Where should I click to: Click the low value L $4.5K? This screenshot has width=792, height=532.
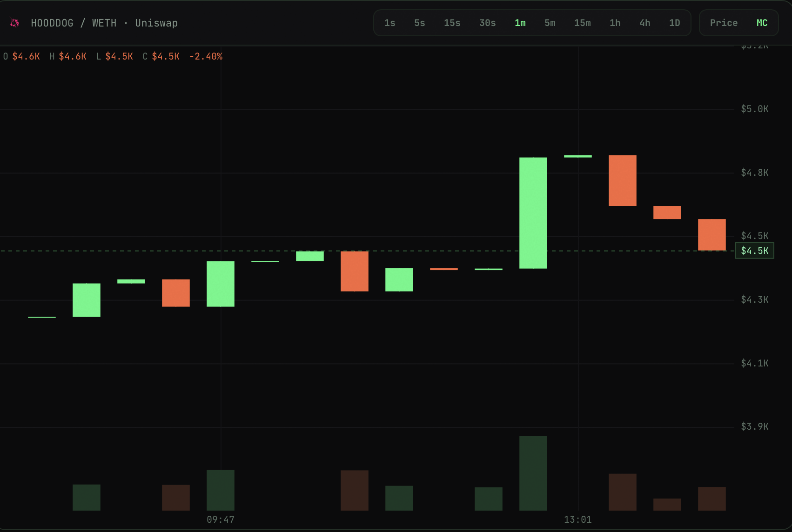coord(114,56)
